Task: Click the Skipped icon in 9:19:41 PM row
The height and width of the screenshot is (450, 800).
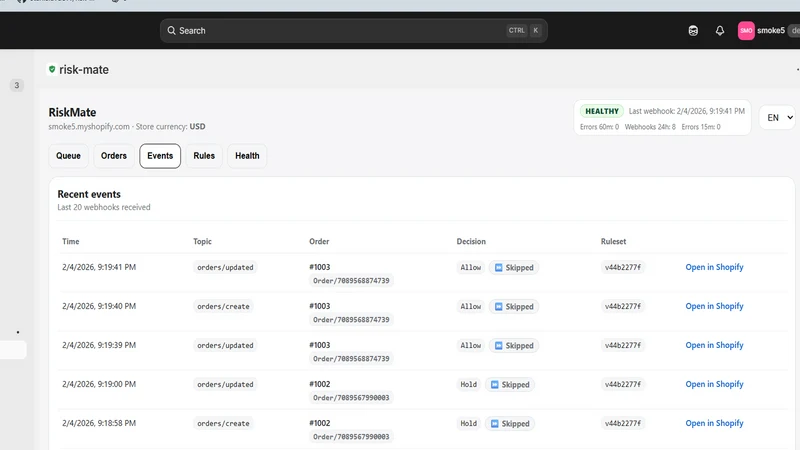Action: [498, 267]
